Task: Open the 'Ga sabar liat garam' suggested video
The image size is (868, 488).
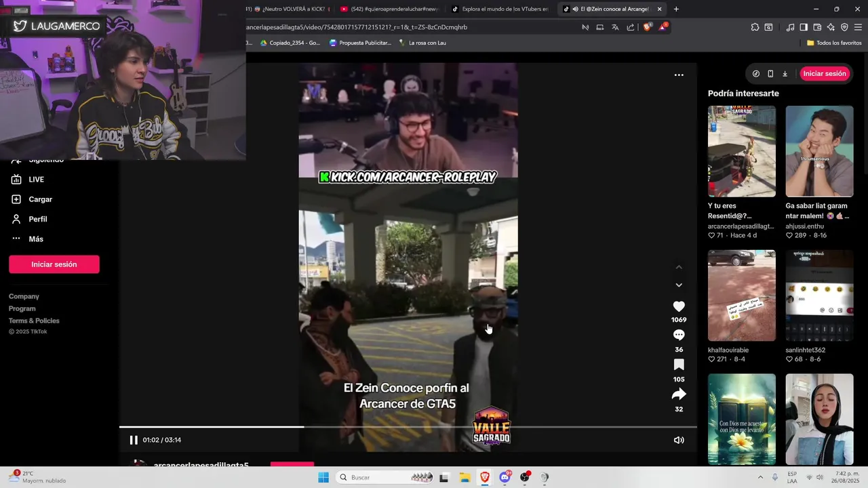Action: click(x=819, y=151)
